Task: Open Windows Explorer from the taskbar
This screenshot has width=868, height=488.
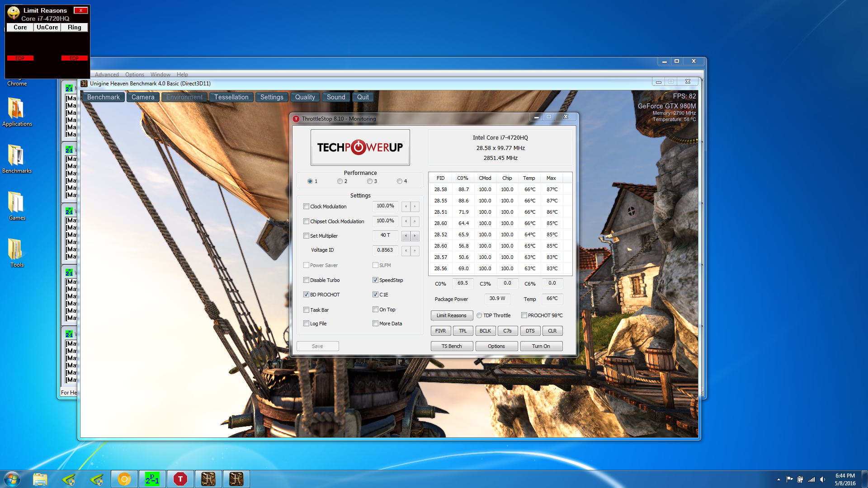Action: 40,479
